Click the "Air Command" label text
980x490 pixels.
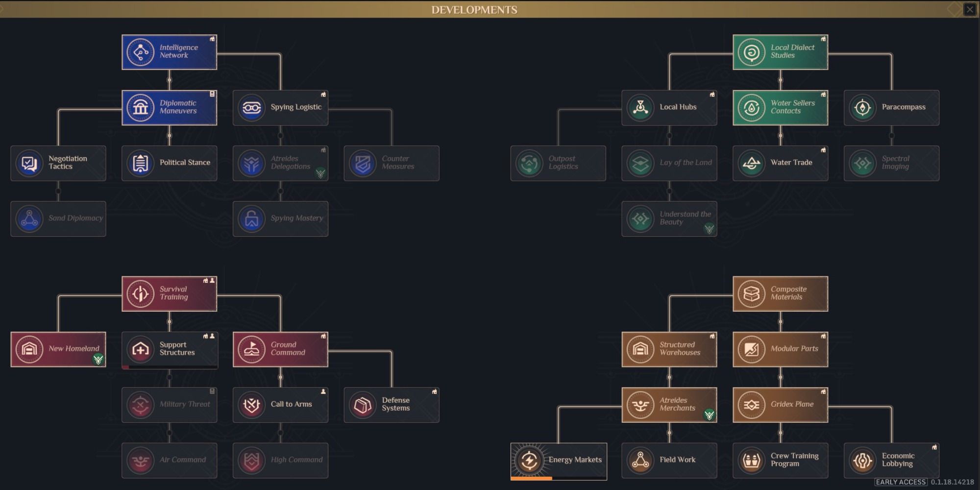182,460
